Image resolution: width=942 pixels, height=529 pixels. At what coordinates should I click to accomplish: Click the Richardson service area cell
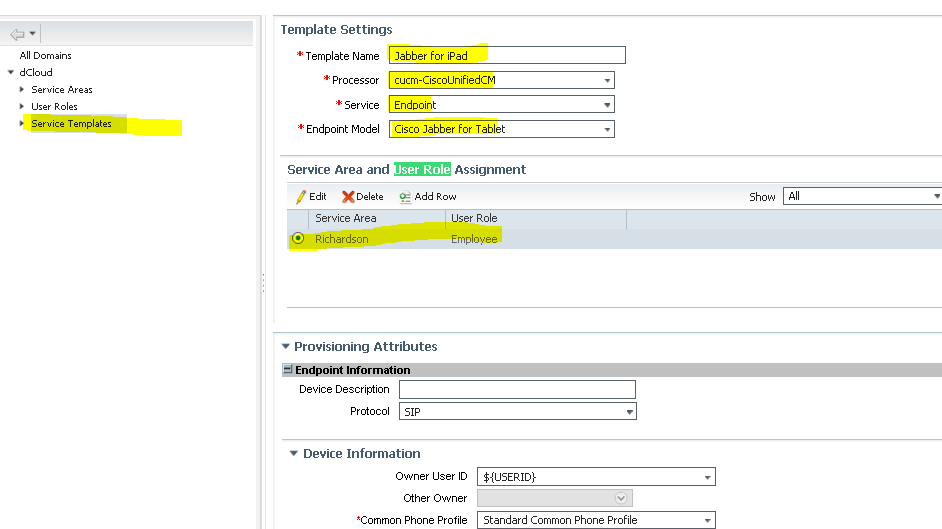click(x=342, y=239)
